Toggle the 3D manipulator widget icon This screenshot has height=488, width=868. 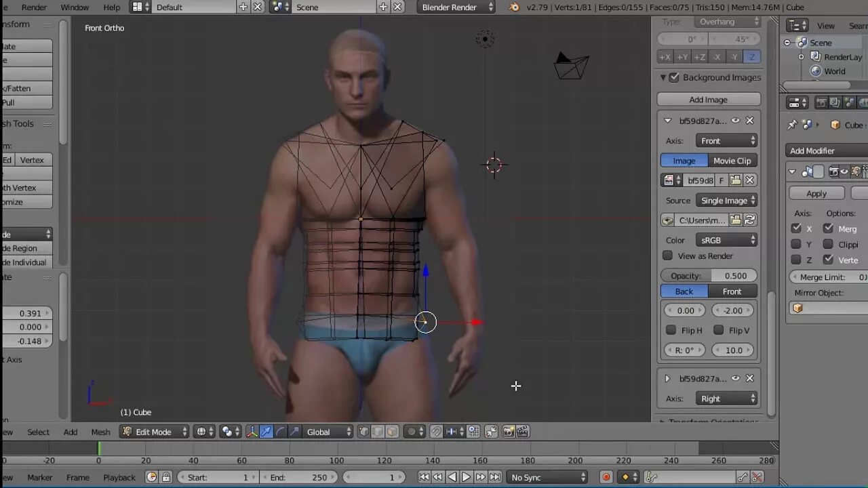coord(252,432)
